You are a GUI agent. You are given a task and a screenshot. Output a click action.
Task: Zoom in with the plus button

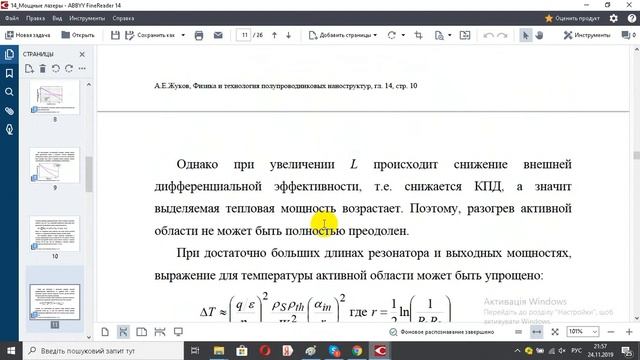tap(629, 332)
